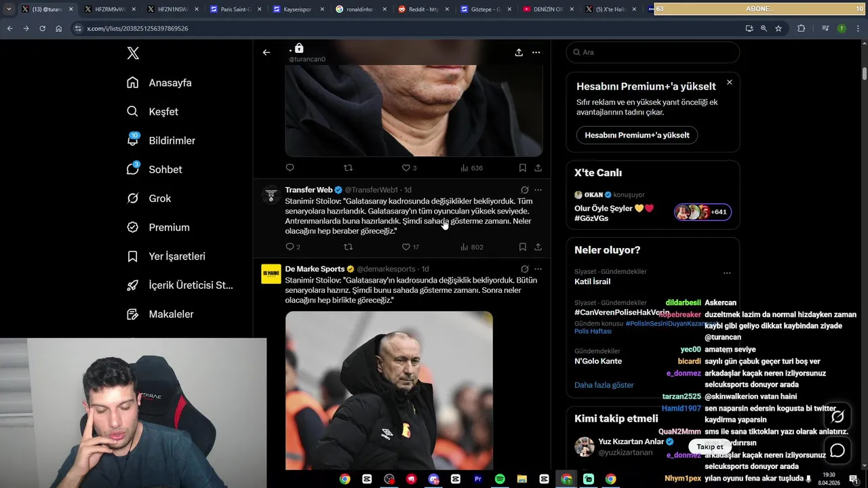Open Sohbet chat section
The image size is (868, 488).
click(x=154, y=169)
